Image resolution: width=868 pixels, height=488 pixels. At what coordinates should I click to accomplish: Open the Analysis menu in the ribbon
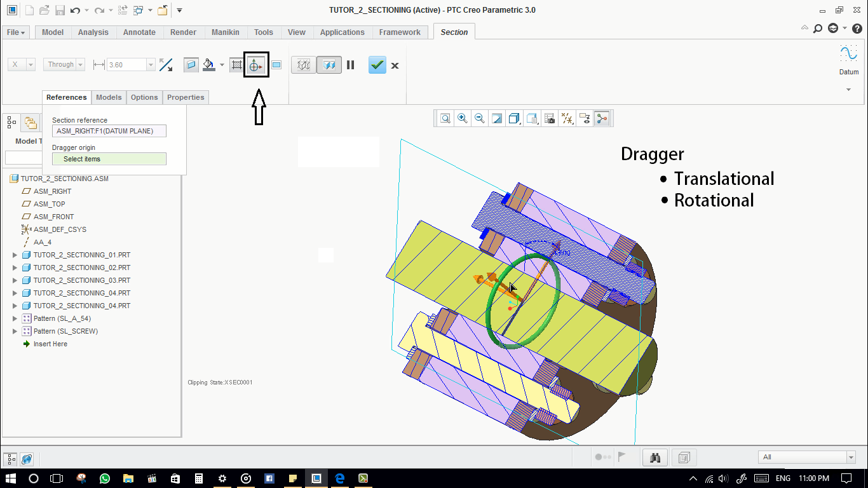[x=93, y=32]
